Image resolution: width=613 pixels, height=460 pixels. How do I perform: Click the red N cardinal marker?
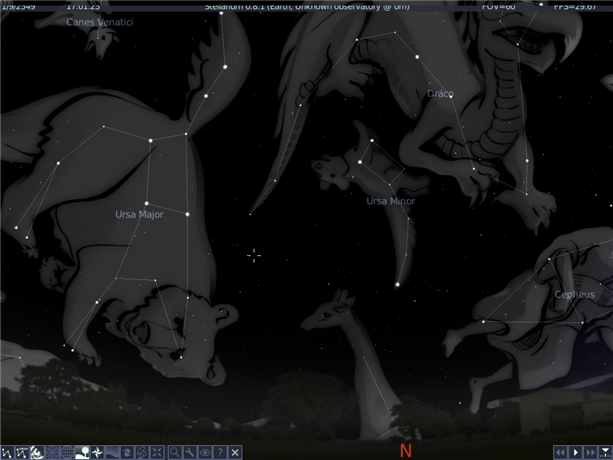point(405,451)
